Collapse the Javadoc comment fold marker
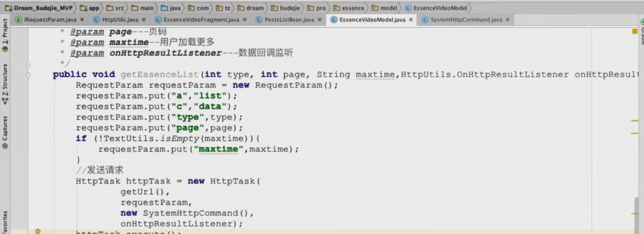 [28, 64]
